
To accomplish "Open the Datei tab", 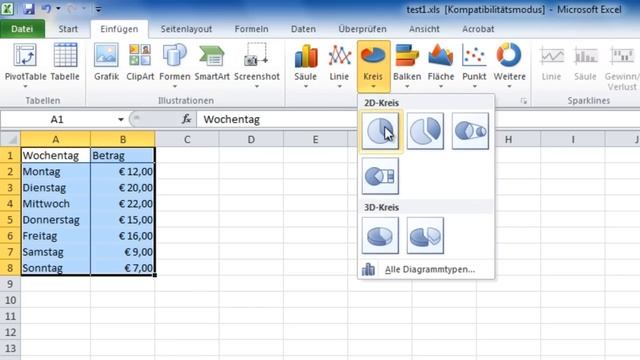I will click(x=22, y=29).
